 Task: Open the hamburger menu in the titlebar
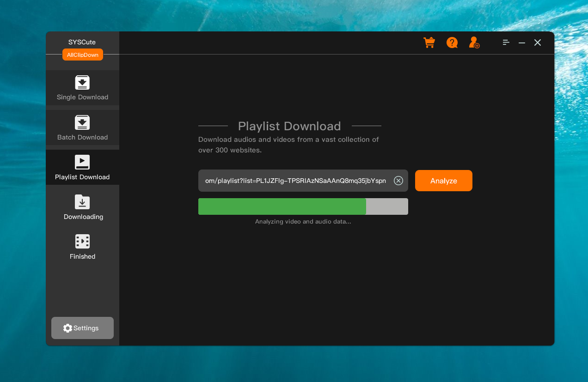[506, 42]
